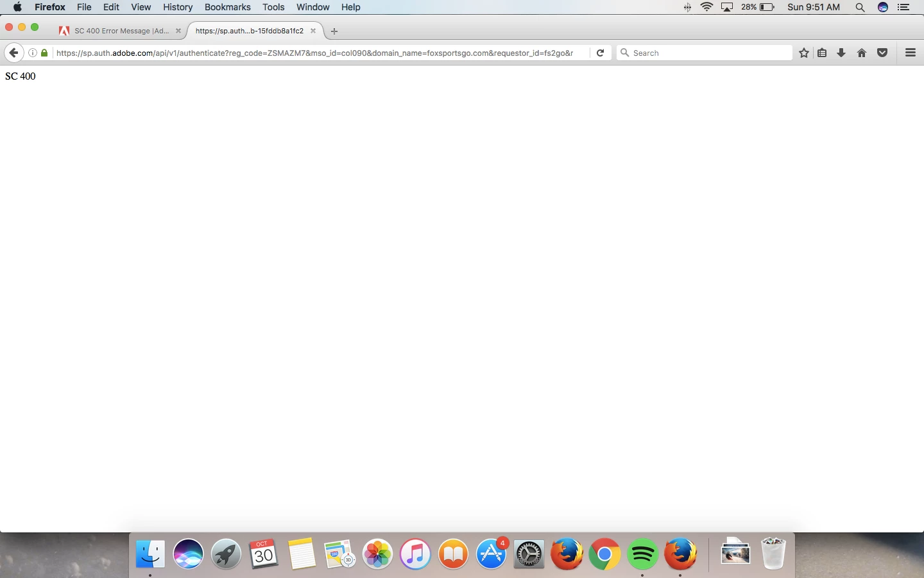Open Notification Center
Image resolution: width=924 pixels, height=578 pixels.
click(904, 7)
